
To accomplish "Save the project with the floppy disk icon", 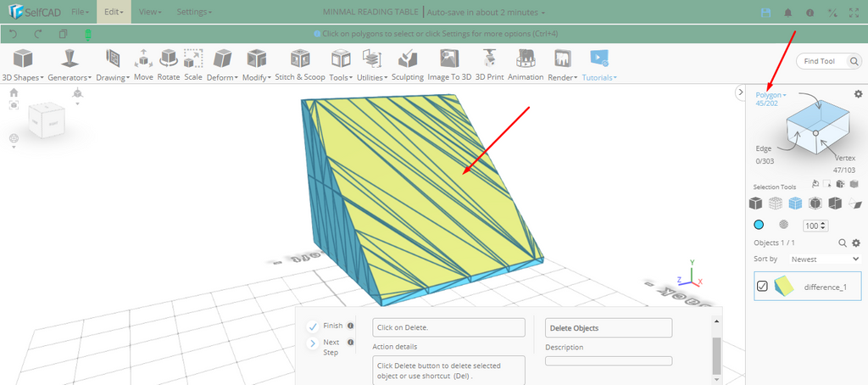I will (x=766, y=12).
